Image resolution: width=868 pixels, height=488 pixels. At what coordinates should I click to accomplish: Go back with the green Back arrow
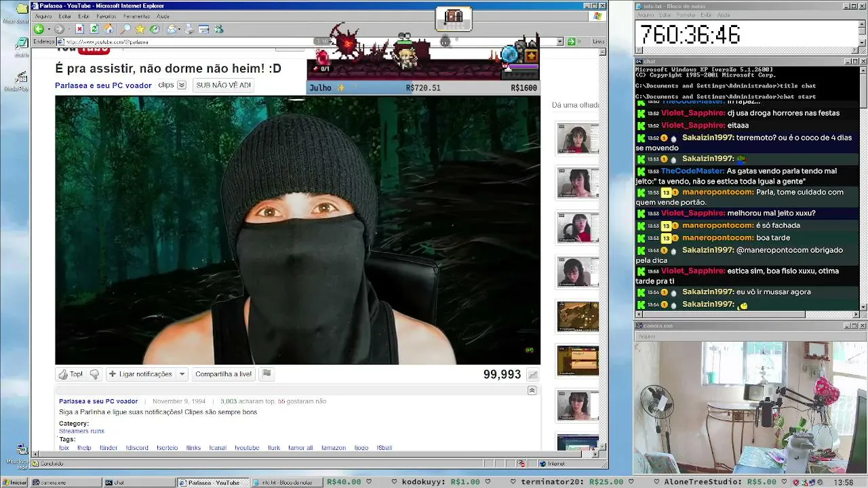click(39, 29)
